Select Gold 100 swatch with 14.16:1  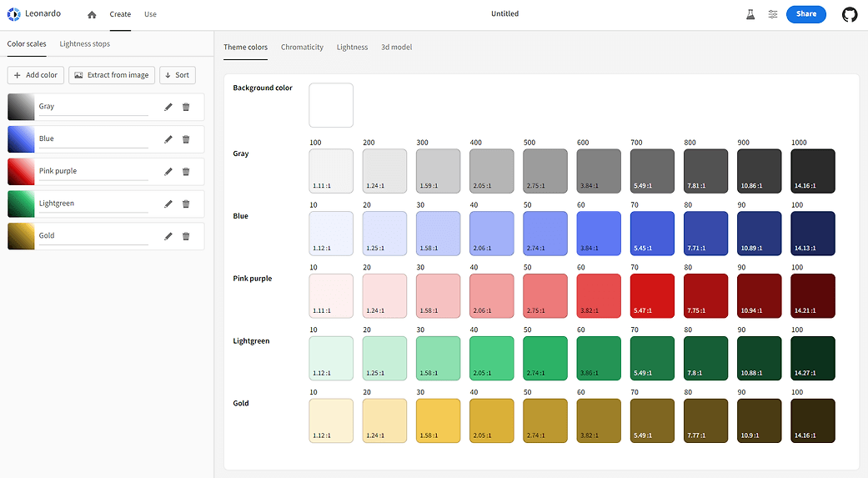coord(813,421)
